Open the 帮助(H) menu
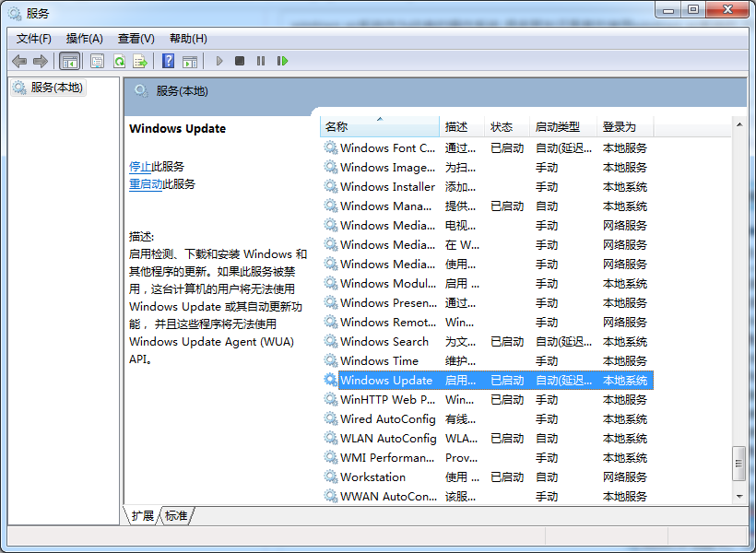This screenshot has height=553, width=756. [x=188, y=39]
